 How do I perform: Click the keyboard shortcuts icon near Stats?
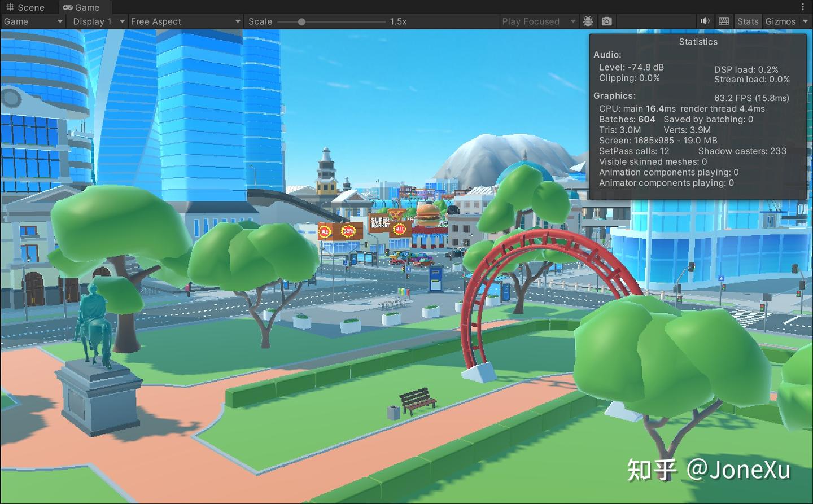click(724, 21)
